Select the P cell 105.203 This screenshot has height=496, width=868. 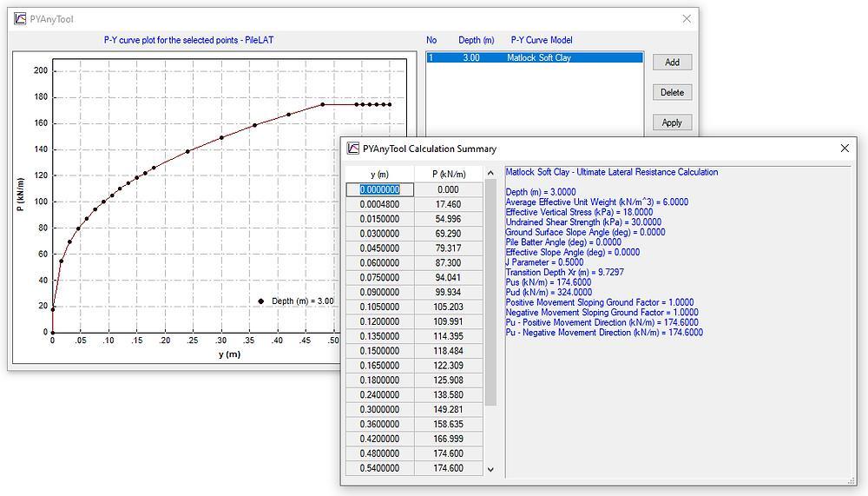pyautogui.click(x=449, y=307)
